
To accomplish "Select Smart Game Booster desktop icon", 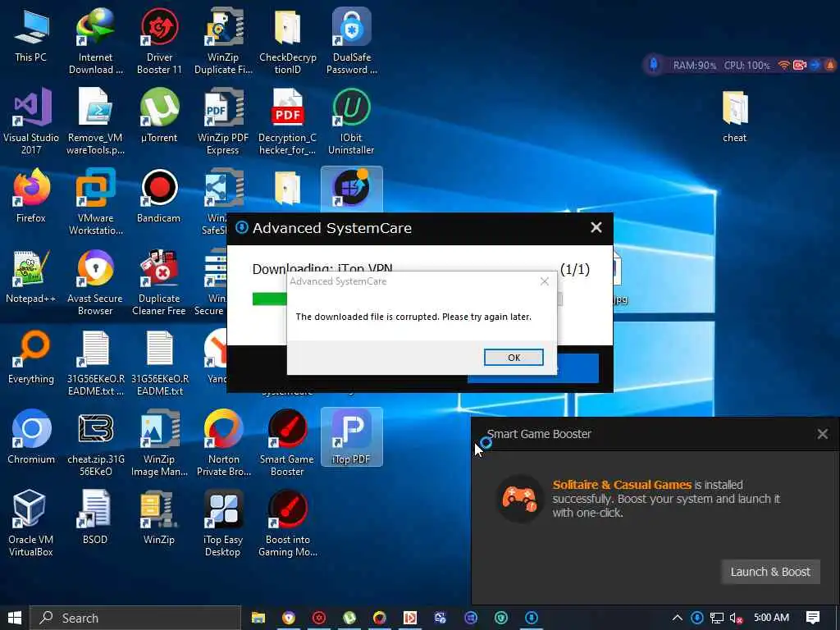I will click(x=287, y=443).
